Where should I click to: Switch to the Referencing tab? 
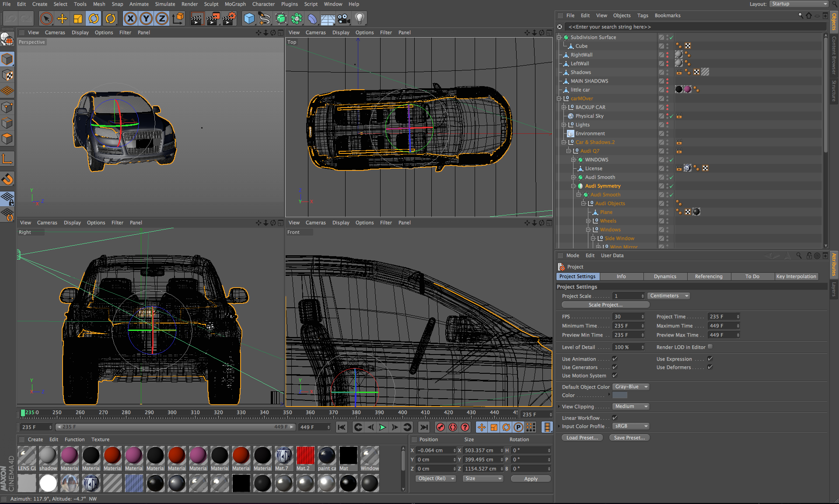709,276
